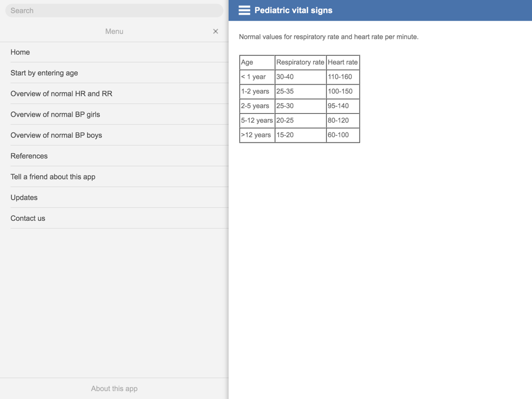Click heart rate value 80-120
This screenshot has height=399, width=532.
click(343, 120)
